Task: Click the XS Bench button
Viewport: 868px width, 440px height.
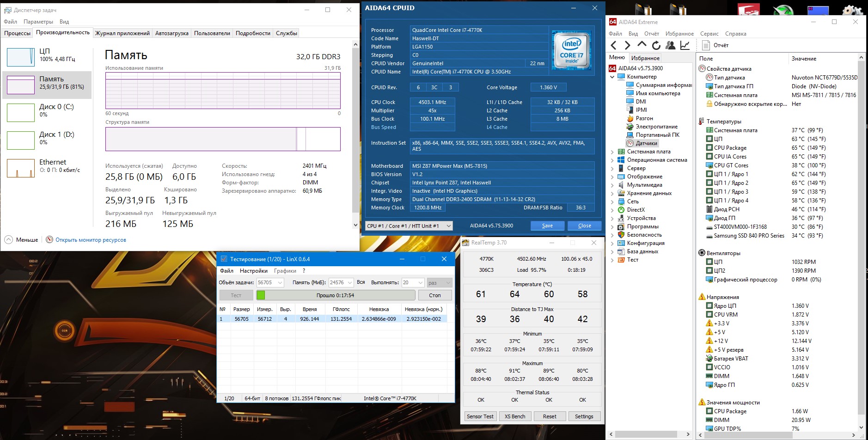Action: tap(515, 416)
